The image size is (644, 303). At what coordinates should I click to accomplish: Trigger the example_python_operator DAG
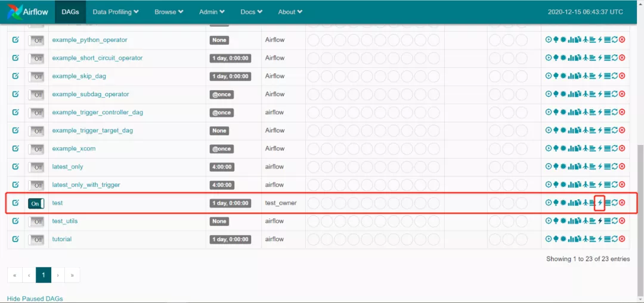coord(549,40)
